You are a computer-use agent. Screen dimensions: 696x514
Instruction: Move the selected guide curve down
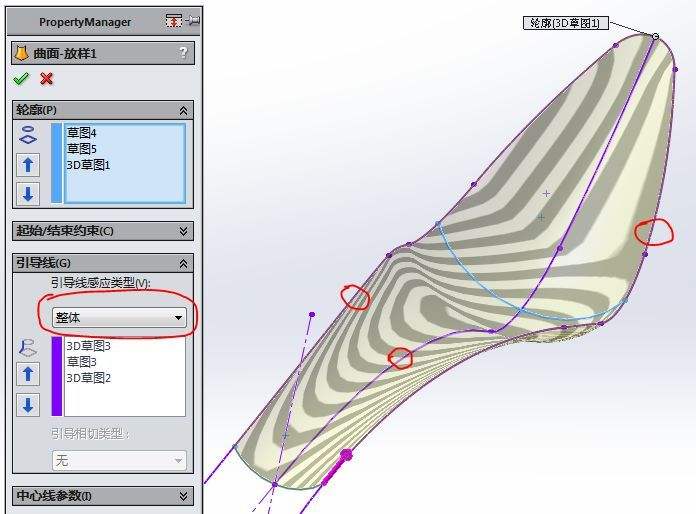28,405
